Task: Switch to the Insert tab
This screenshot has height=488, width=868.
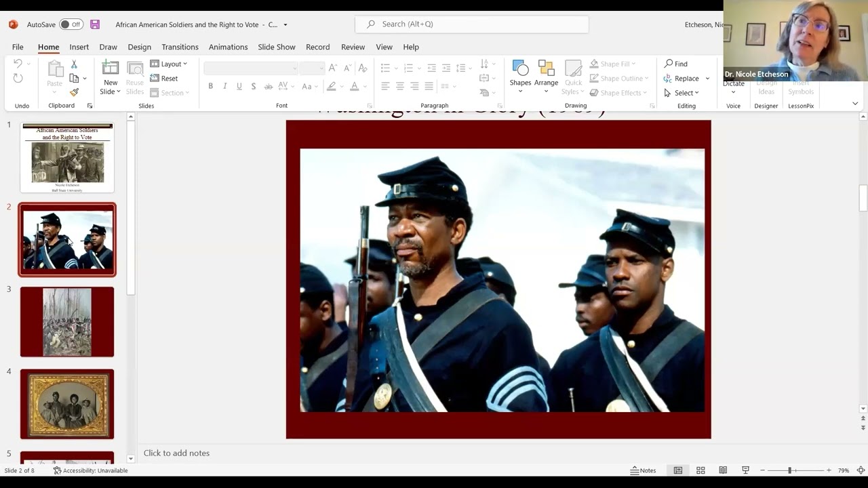Action: [79, 47]
